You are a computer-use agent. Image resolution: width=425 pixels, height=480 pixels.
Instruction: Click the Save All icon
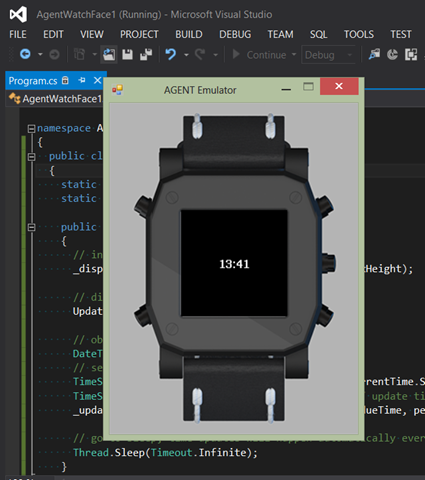click(146, 54)
